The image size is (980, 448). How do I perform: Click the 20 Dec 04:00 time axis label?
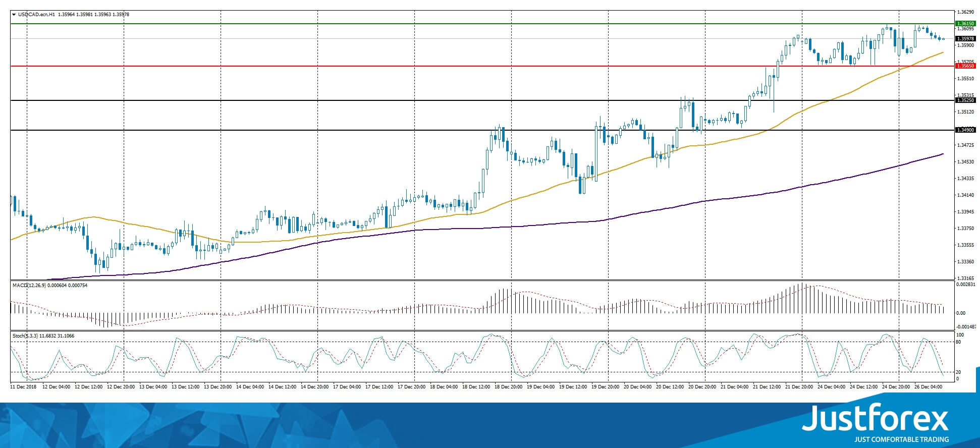[637, 386]
